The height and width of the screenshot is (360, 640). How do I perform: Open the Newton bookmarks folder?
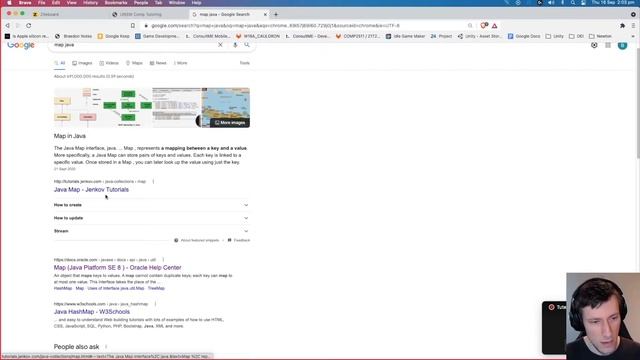pyautogui.click(x=600, y=36)
